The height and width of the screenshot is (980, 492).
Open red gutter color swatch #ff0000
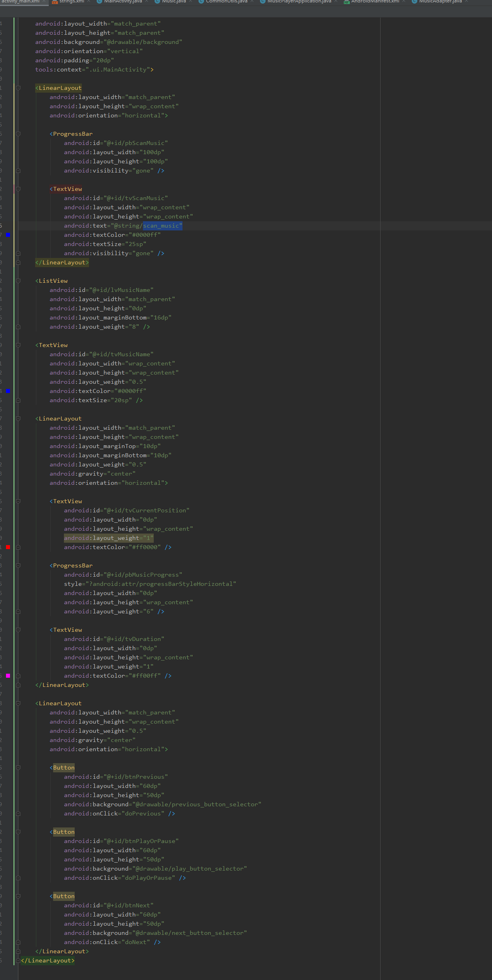point(8,547)
